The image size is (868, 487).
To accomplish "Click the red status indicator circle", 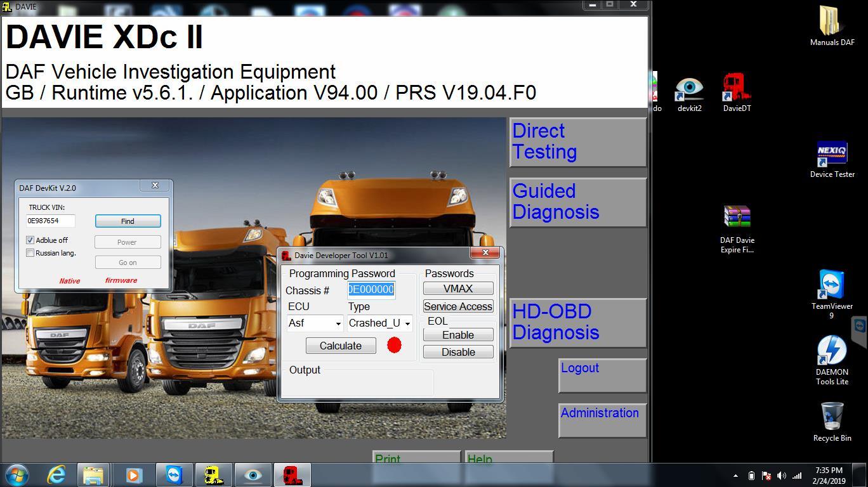I will click(x=394, y=345).
